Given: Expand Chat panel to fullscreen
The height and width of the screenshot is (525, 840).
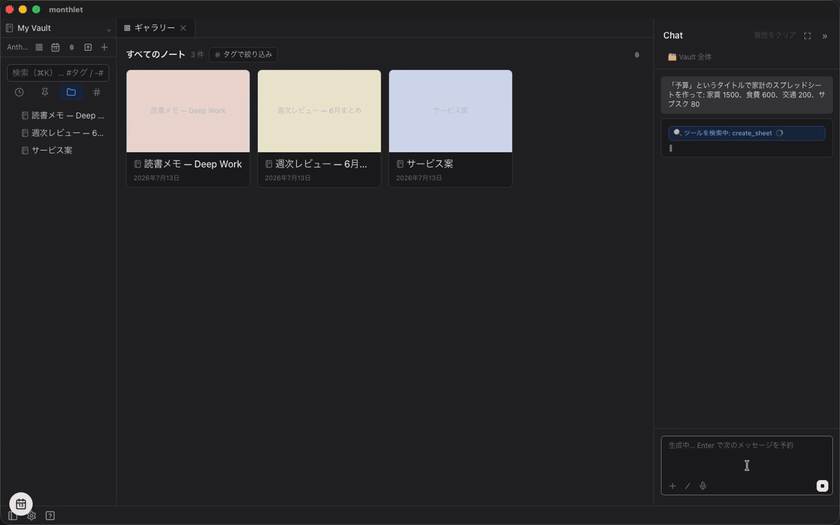Looking at the screenshot, I should [x=807, y=36].
